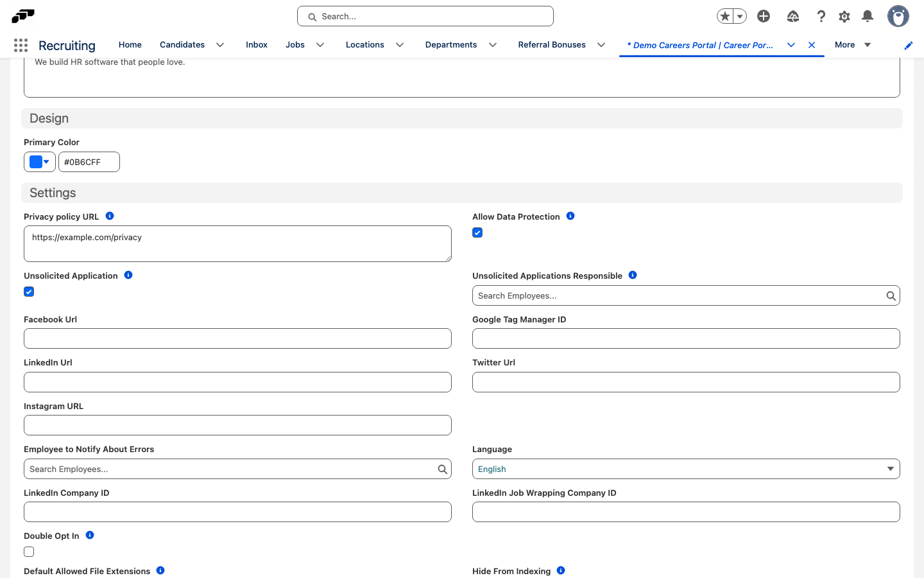Show info for Default Allowed File Extensions

(160, 570)
